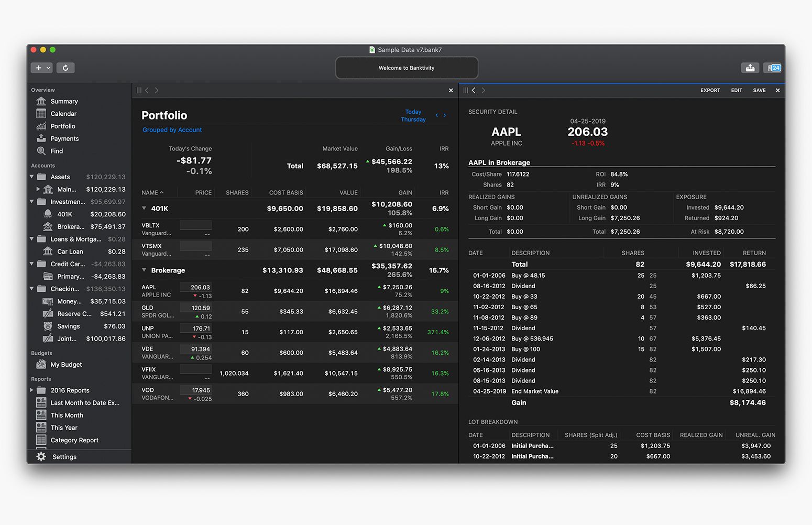Open the Portfolio chart icon
The width and height of the screenshot is (812, 525).
pyautogui.click(x=41, y=126)
